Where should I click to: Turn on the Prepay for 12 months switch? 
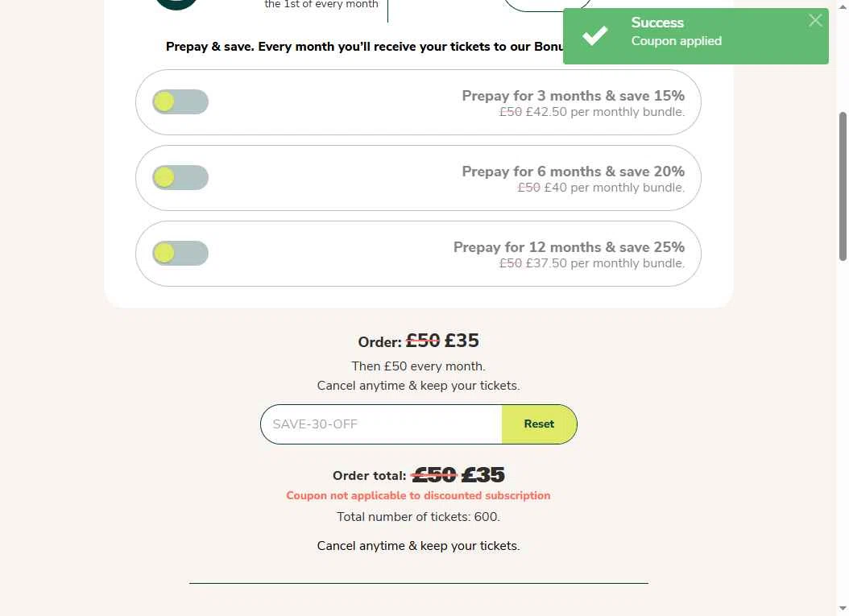click(180, 254)
